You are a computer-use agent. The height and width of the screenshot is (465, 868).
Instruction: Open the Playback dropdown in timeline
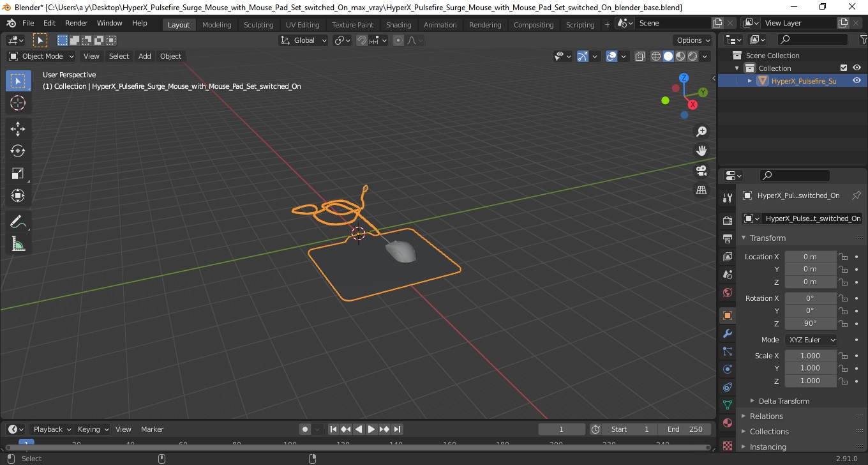tap(52, 429)
